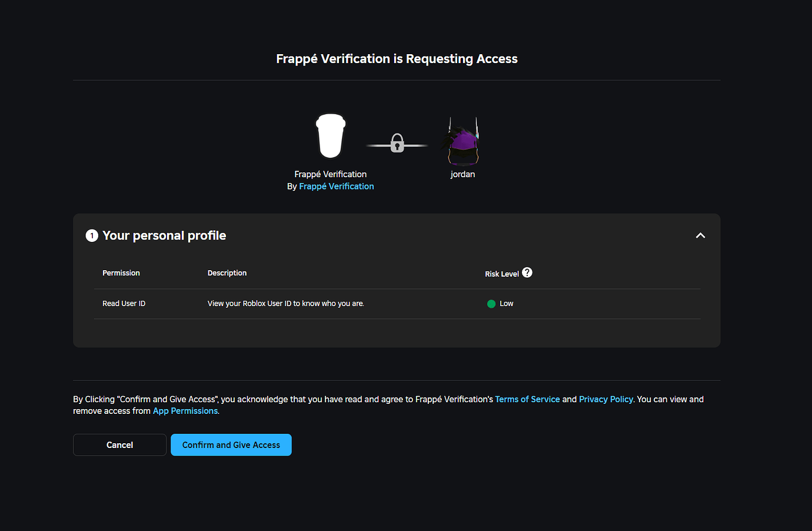This screenshot has width=812, height=531.
Task: Select the Read User ID permission row
Action: click(x=124, y=304)
